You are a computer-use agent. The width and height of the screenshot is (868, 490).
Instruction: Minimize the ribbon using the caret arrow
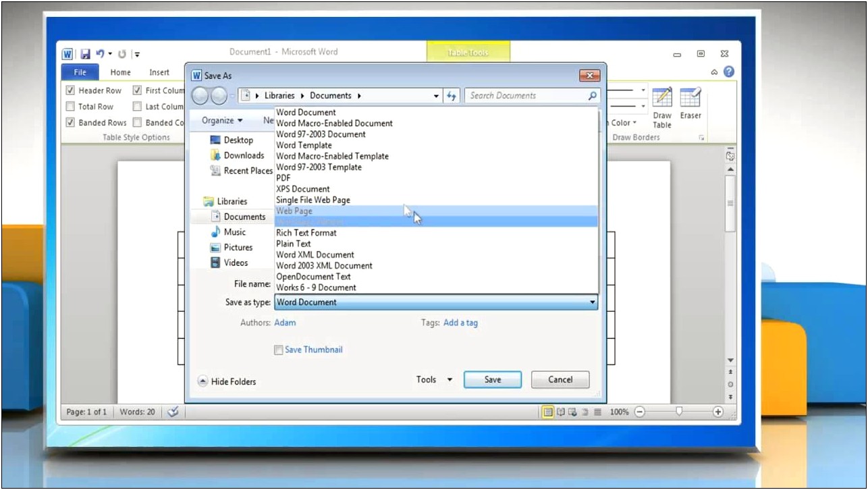point(714,72)
